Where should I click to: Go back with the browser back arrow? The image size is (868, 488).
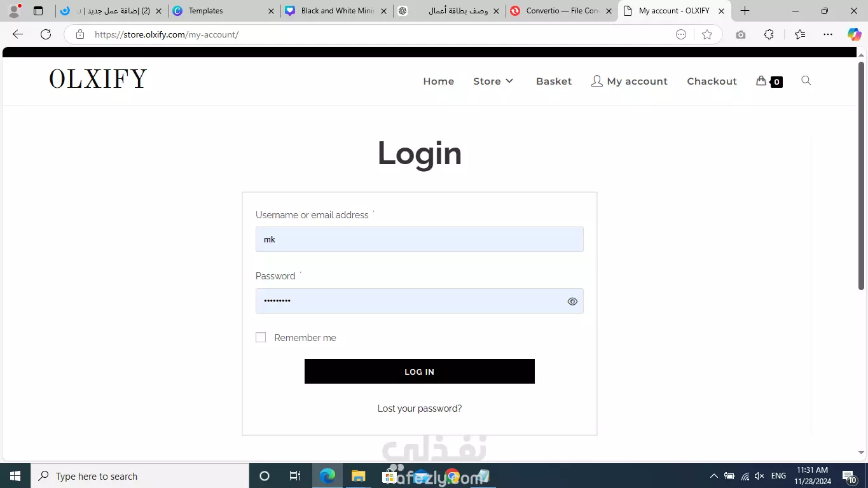[x=18, y=34]
